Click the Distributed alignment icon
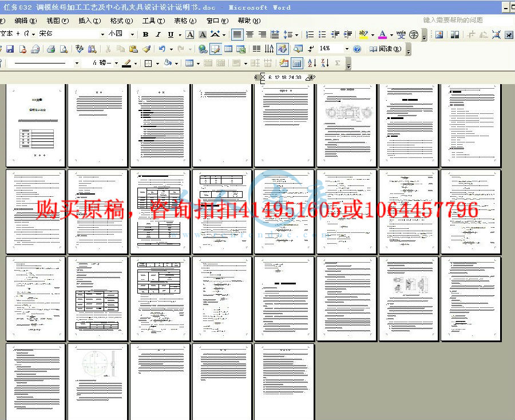 [275, 34]
